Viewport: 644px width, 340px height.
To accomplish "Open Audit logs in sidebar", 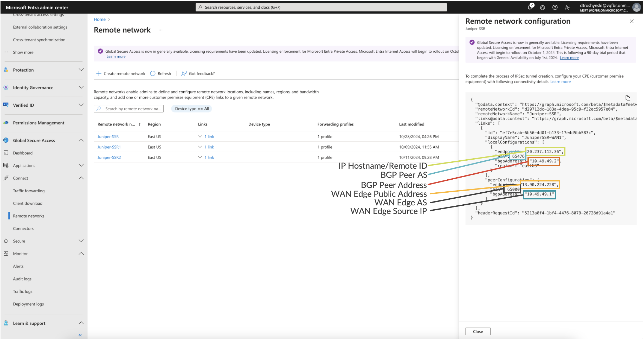I will 22,279.
